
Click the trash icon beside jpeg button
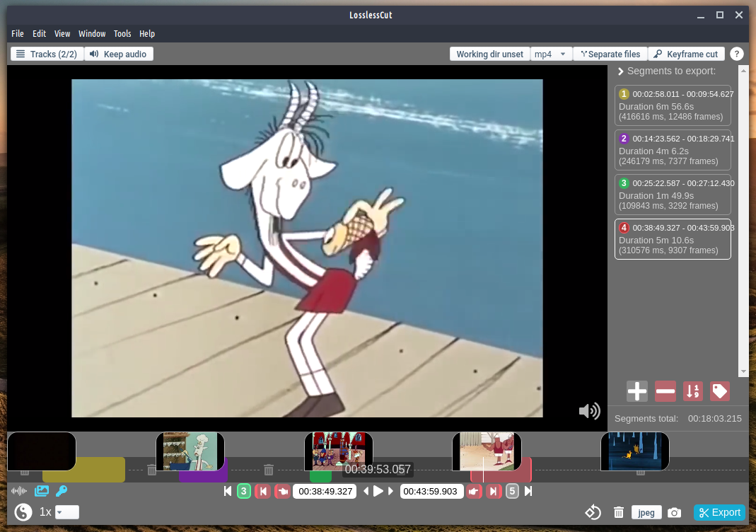tap(619, 512)
